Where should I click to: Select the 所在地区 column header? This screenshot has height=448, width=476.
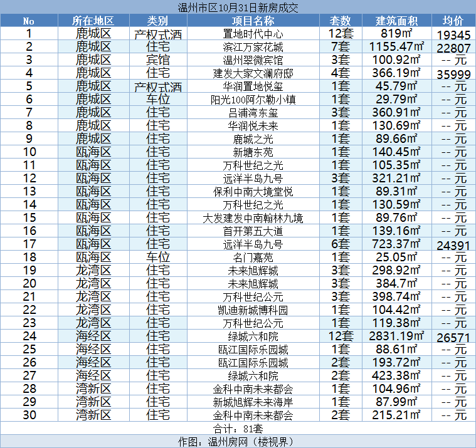coord(93,21)
